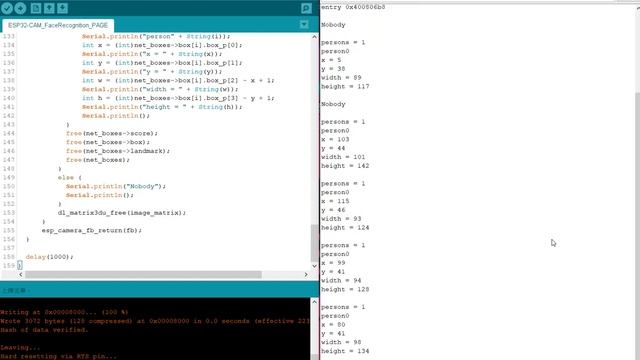Click the line printing "person" + String(i)
This screenshot has height=360, width=640.
coord(156,36)
